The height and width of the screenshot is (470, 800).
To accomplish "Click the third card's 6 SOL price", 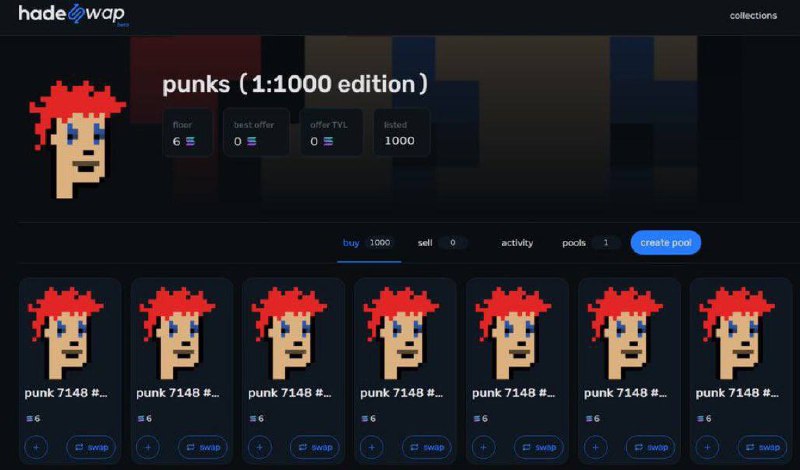I will pos(257,418).
